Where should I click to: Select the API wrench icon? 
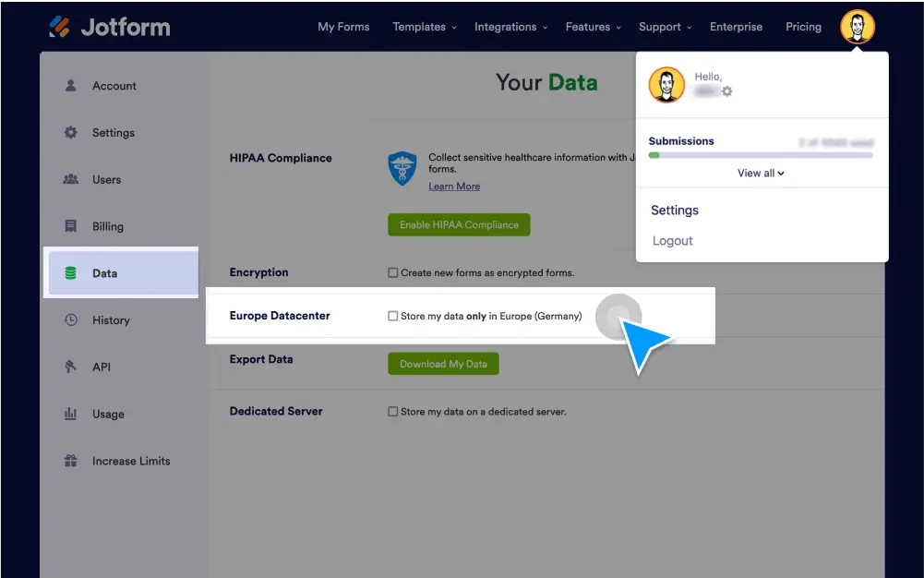pyautogui.click(x=70, y=367)
